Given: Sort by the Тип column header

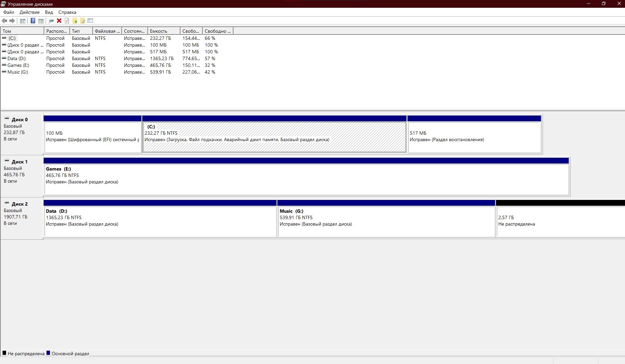Looking at the screenshot, I should tap(81, 31).
